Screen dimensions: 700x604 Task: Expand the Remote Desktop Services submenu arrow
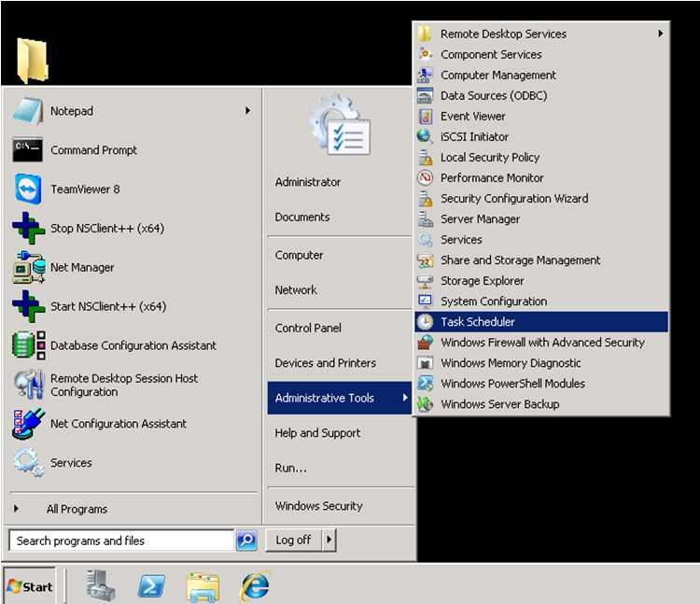660,34
